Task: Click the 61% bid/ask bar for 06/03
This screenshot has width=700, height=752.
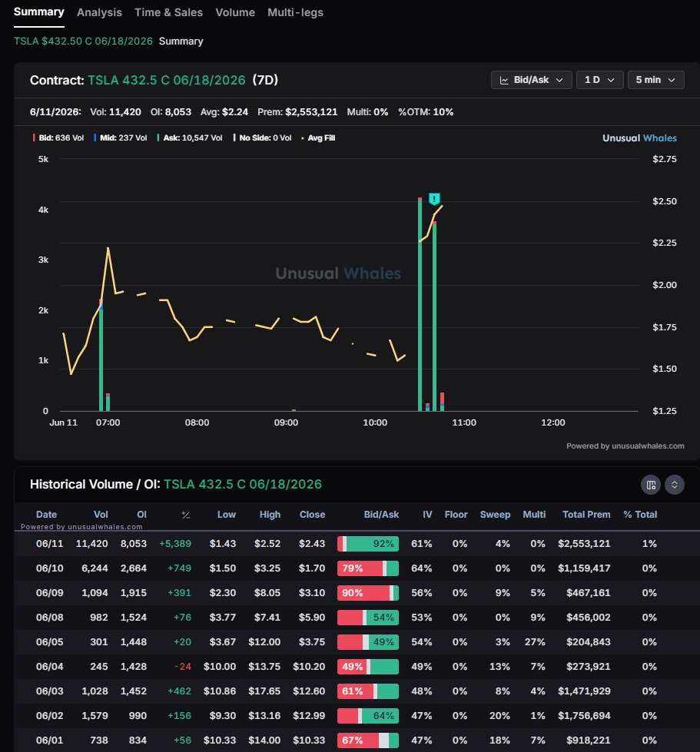Action: point(368,691)
